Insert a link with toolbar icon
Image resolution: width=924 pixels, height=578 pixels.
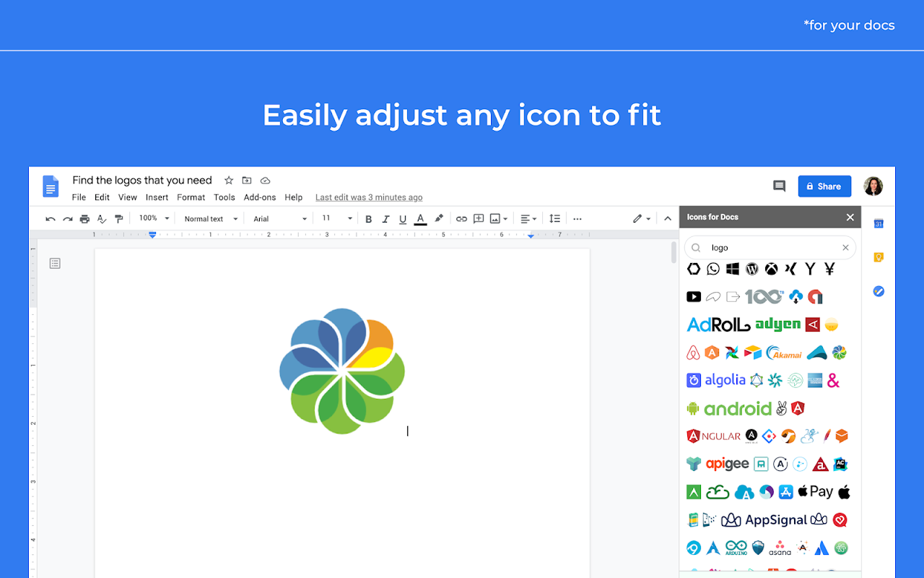[461, 219]
